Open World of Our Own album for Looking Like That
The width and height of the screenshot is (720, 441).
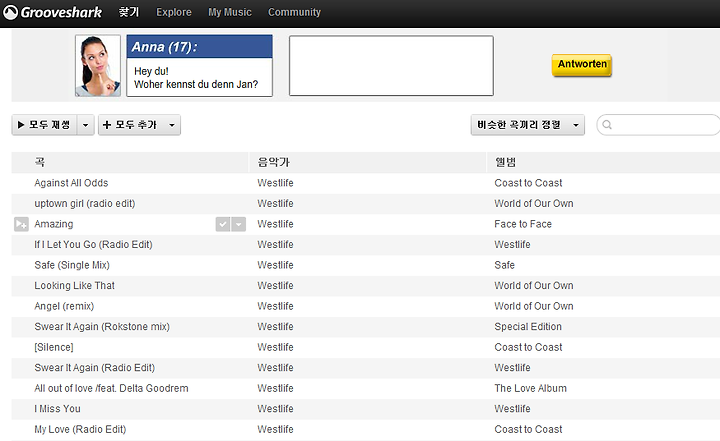[x=534, y=286]
